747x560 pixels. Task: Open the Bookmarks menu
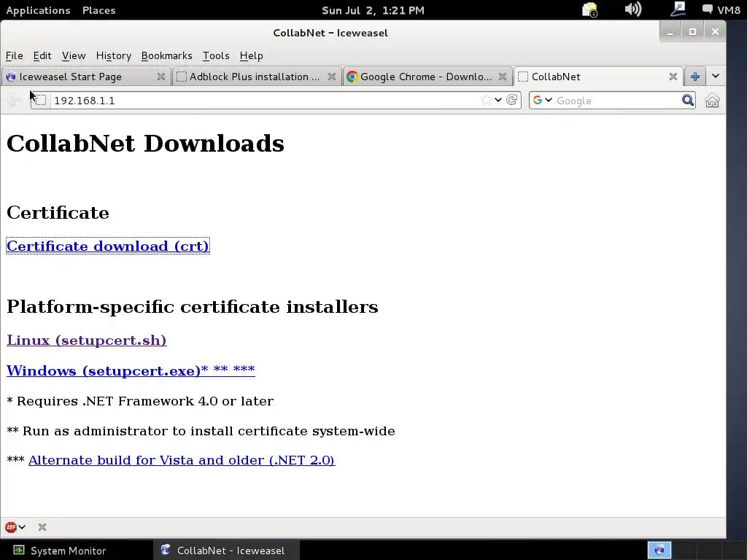click(167, 55)
